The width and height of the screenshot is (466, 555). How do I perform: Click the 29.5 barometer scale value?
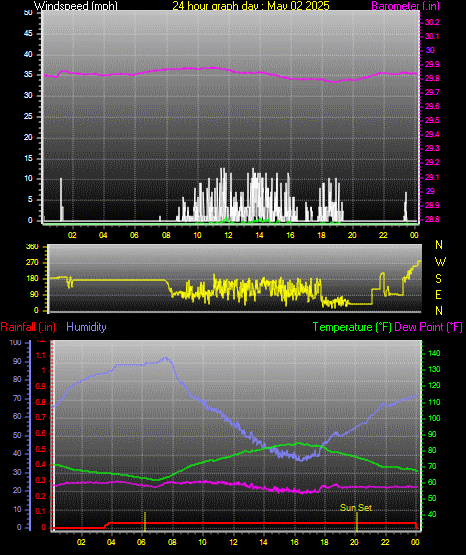coord(432,120)
